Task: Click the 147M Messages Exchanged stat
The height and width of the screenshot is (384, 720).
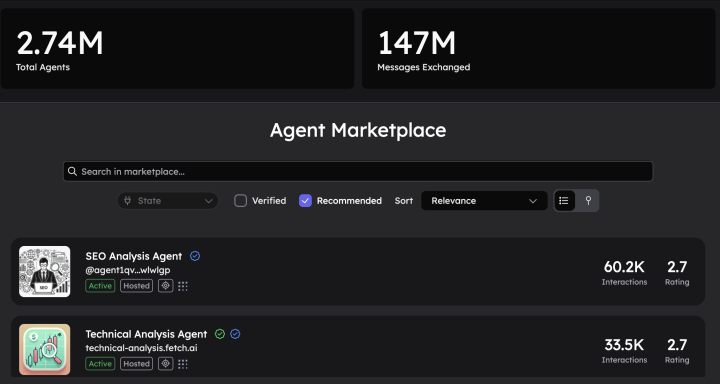Action: point(416,43)
